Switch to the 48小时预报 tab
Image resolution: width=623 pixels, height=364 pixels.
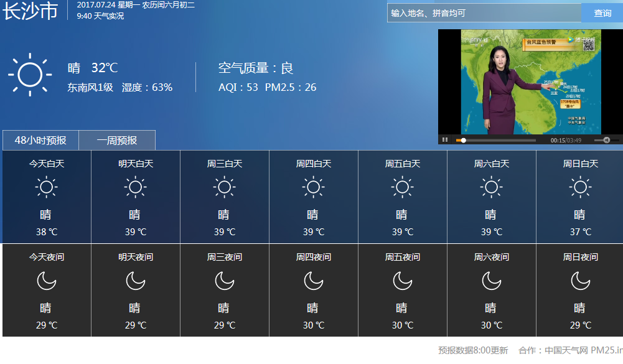click(40, 141)
